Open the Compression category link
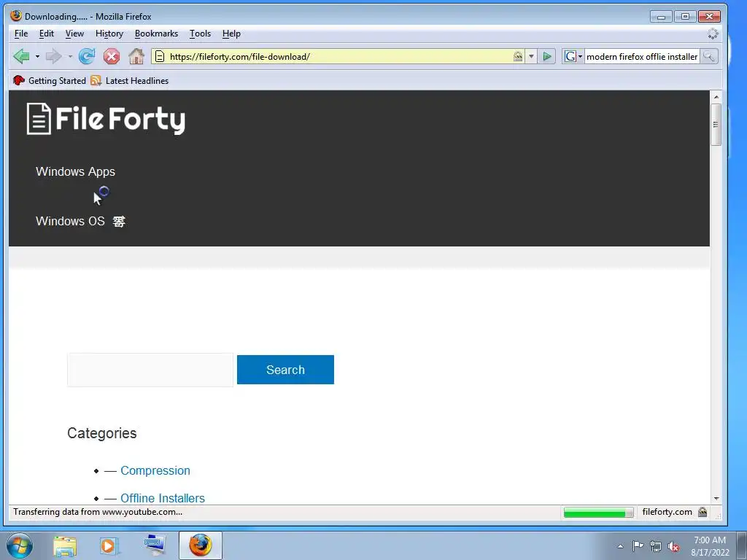Image resolution: width=747 pixels, height=560 pixels. pyautogui.click(x=155, y=470)
